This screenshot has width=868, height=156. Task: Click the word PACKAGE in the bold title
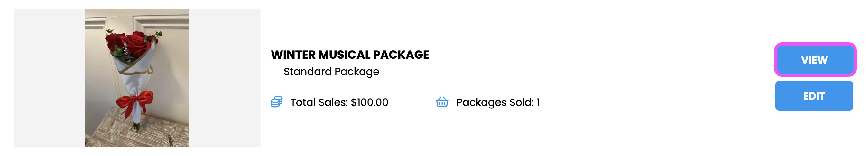coord(401,55)
